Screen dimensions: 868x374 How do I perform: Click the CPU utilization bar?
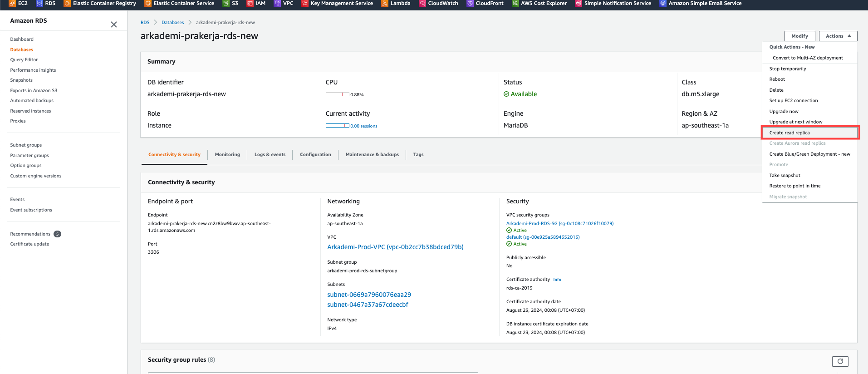point(337,94)
